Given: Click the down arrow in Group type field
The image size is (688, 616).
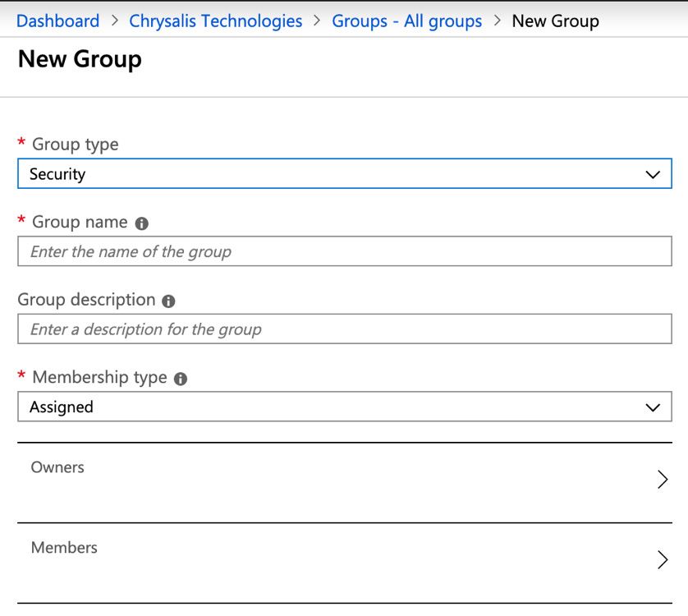Looking at the screenshot, I should [653, 175].
